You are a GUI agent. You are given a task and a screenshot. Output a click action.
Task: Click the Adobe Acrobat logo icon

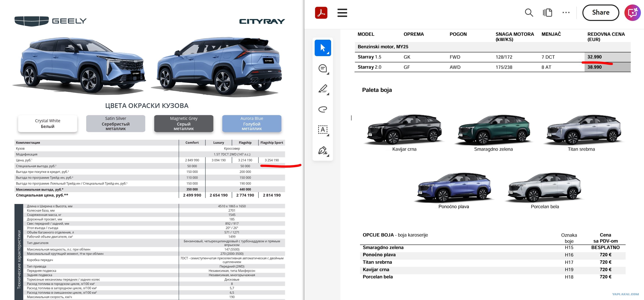click(x=321, y=13)
